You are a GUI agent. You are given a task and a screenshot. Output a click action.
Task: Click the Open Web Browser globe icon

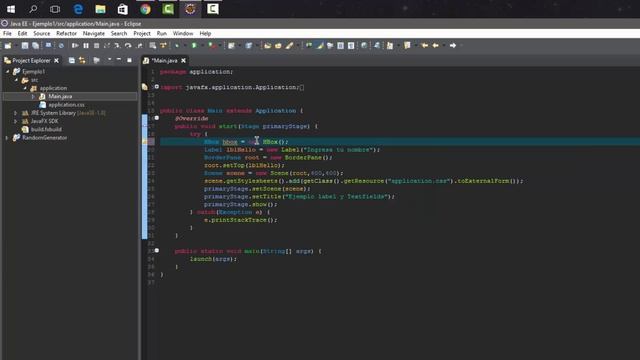point(364,46)
